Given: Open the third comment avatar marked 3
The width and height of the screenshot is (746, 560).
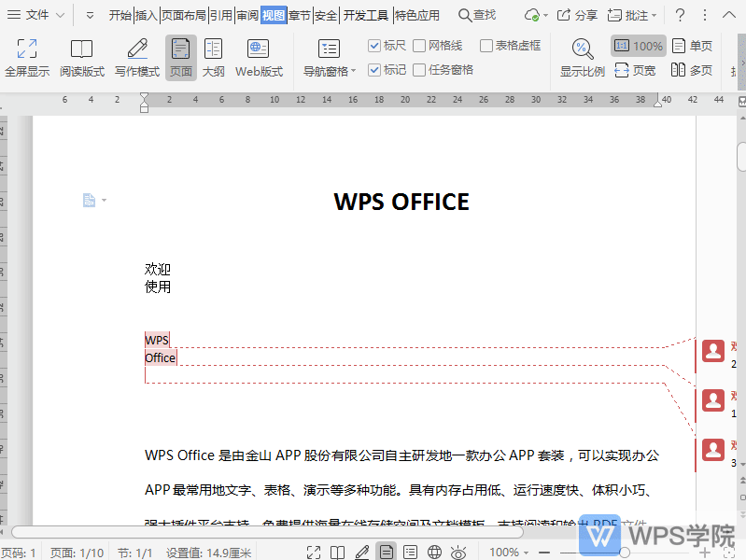Looking at the screenshot, I should pyautogui.click(x=713, y=450).
